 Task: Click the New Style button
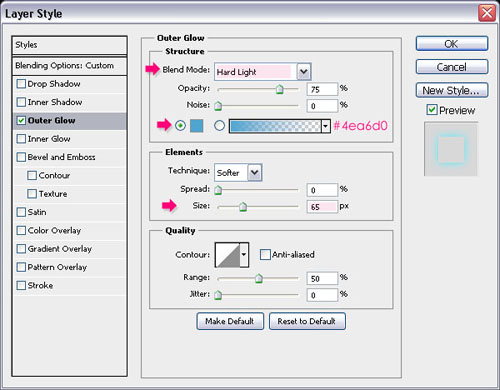click(x=452, y=90)
